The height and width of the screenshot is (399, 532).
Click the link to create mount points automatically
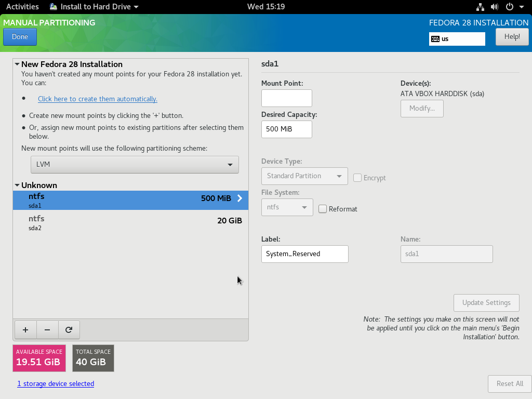click(x=98, y=99)
